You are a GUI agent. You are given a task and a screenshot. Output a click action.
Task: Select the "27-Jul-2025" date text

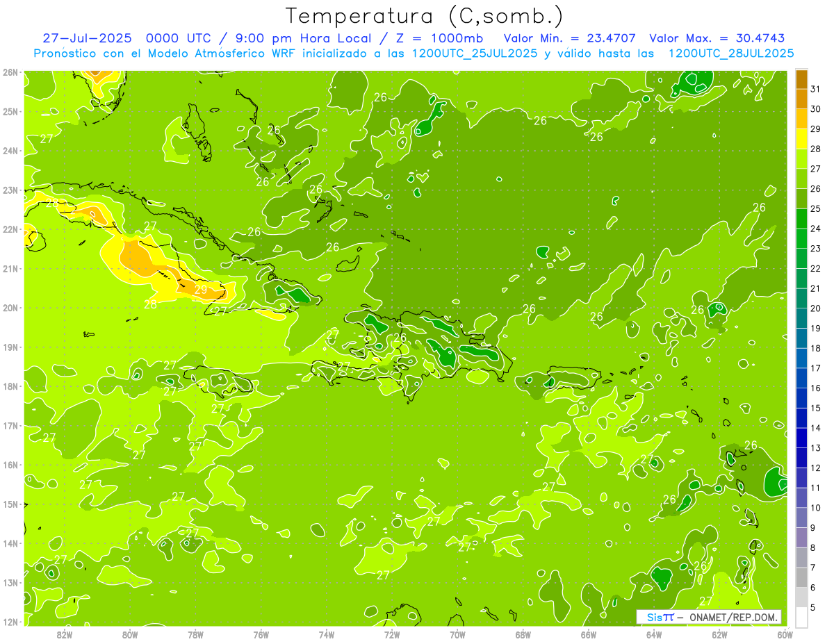coord(87,38)
